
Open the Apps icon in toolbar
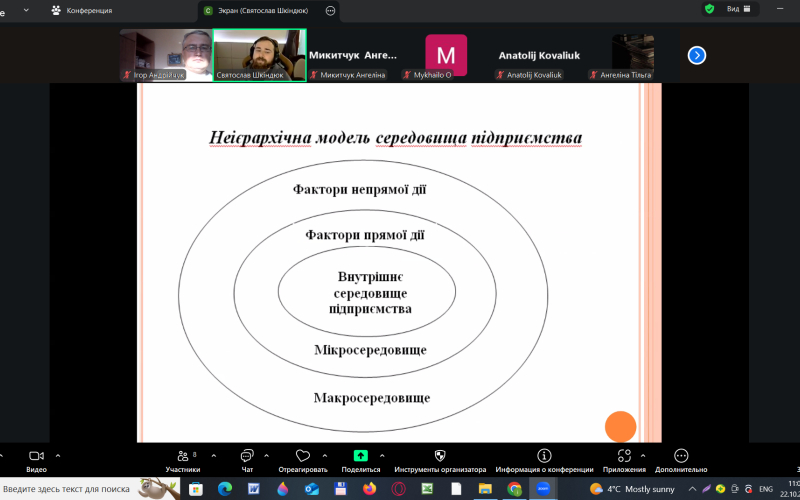(624, 455)
